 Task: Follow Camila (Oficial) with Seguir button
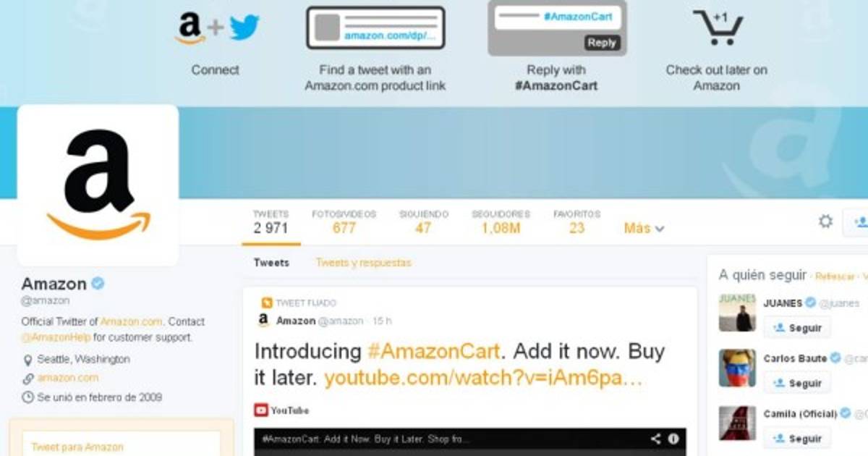(x=797, y=439)
